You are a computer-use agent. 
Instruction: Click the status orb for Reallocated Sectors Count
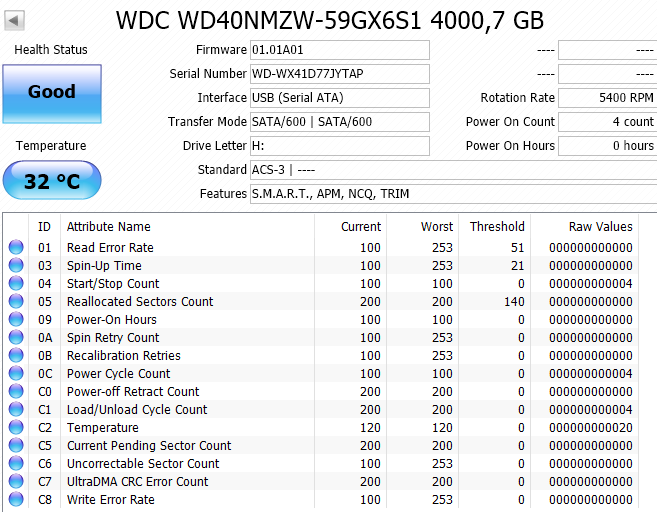tap(16, 302)
